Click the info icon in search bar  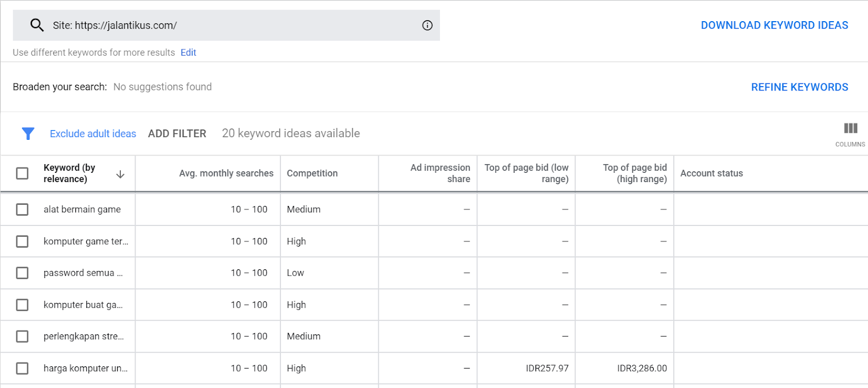427,25
